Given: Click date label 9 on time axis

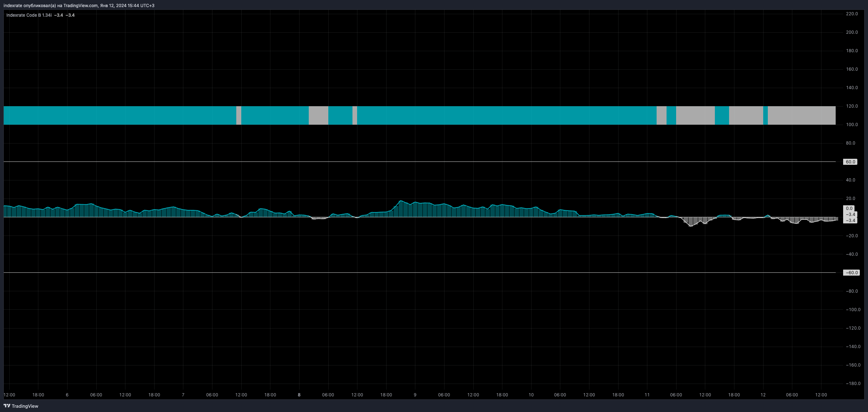Looking at the screenshot, I should tap(415, 395).
